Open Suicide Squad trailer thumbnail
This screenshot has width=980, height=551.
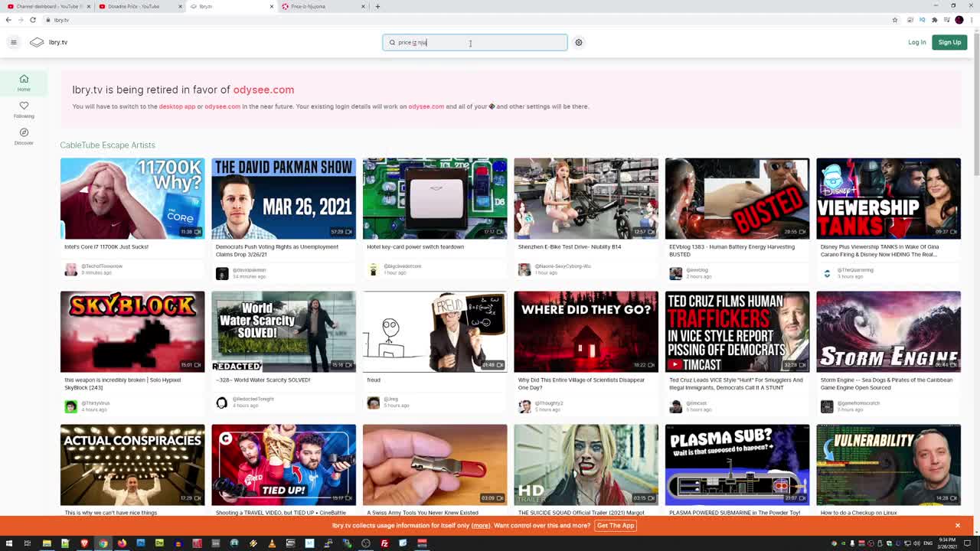(x=586, y=465)
